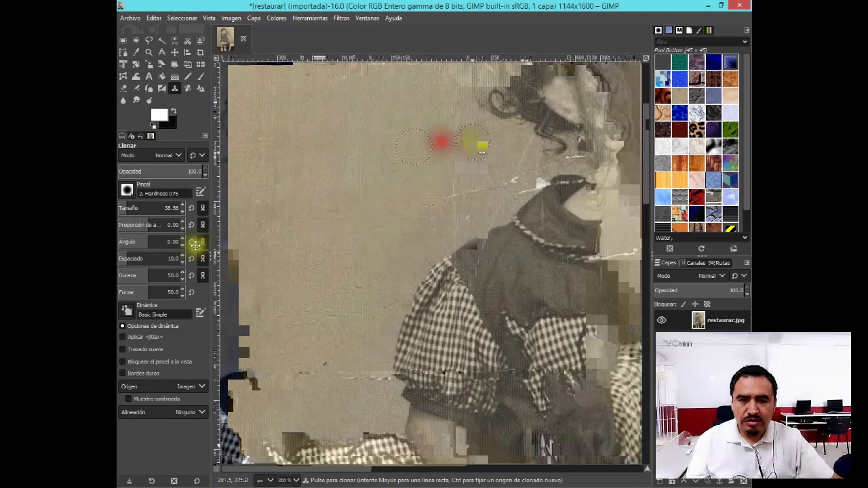Enable Bordes duros checkbox
The height and width of the screenshot is (488, 868).
point(123,373)
